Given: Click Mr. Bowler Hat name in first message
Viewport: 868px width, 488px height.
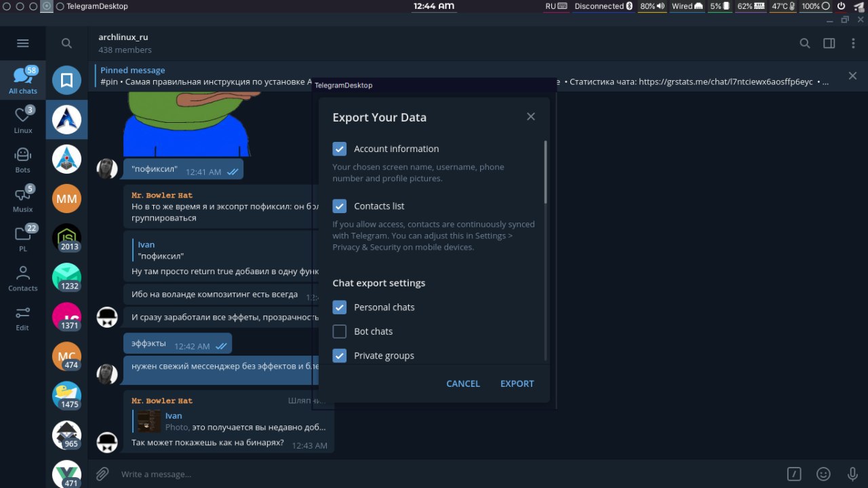Looking at the screenshot, I should point(162,195).
